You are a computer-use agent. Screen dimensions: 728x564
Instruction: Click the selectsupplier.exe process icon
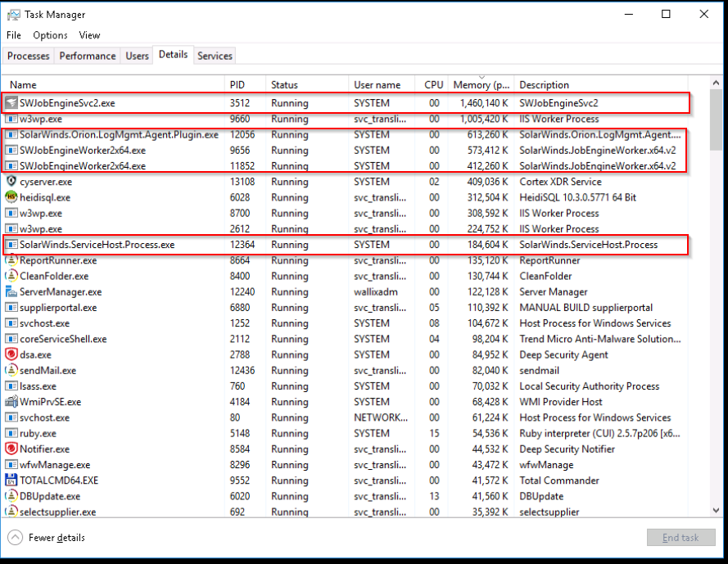coord(11,512)
